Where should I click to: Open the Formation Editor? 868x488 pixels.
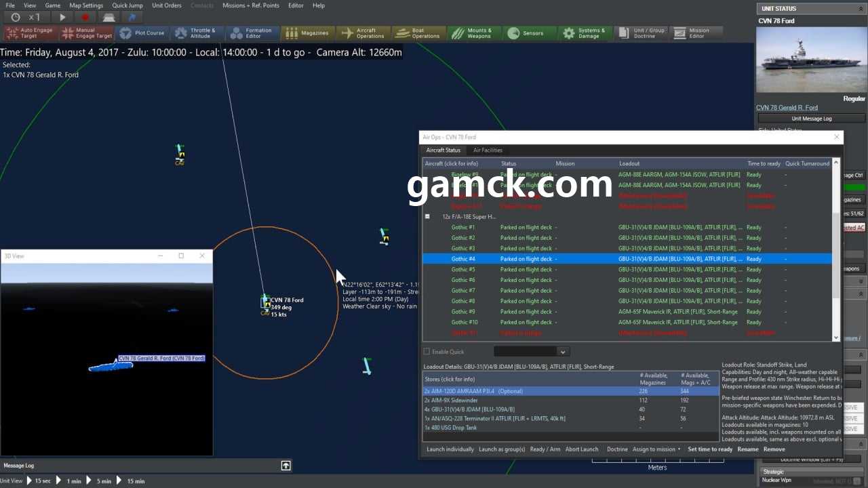(x=253, y=33)
